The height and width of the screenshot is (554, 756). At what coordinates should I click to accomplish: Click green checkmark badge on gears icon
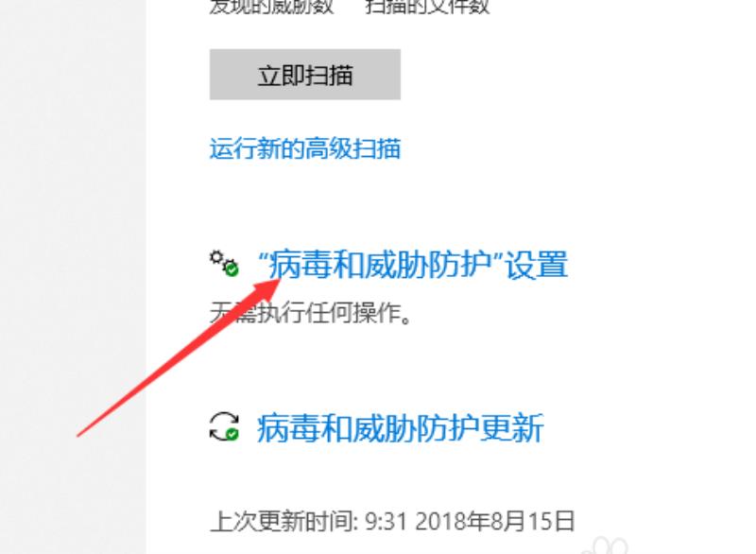coord(232,269)
